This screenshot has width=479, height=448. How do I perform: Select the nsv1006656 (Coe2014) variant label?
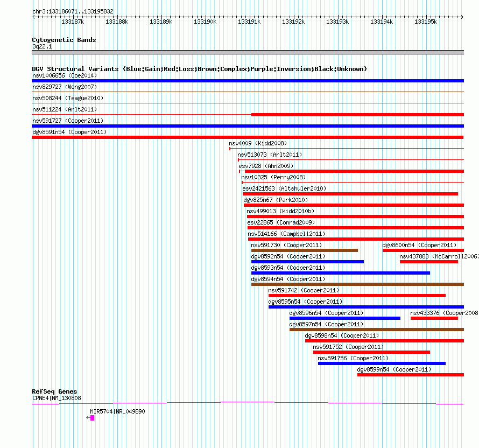[65, 75]
